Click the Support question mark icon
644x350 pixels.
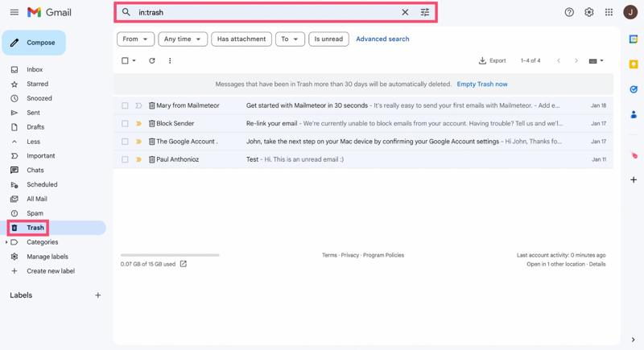(x=569, y=12)
